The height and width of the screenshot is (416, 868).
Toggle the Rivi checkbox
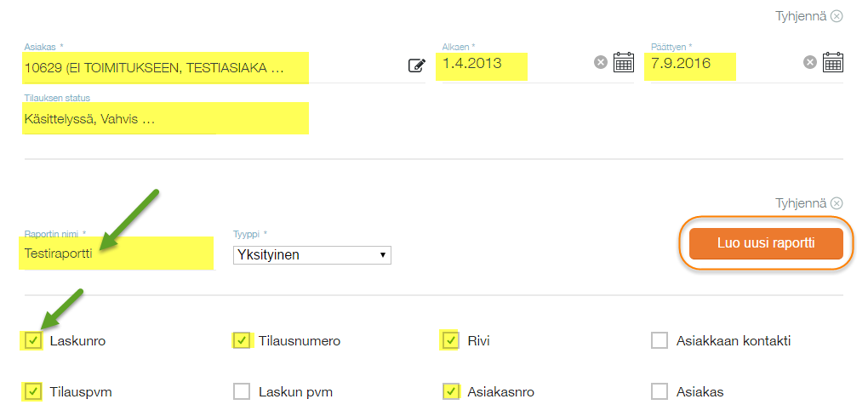(x=450, y=341)
